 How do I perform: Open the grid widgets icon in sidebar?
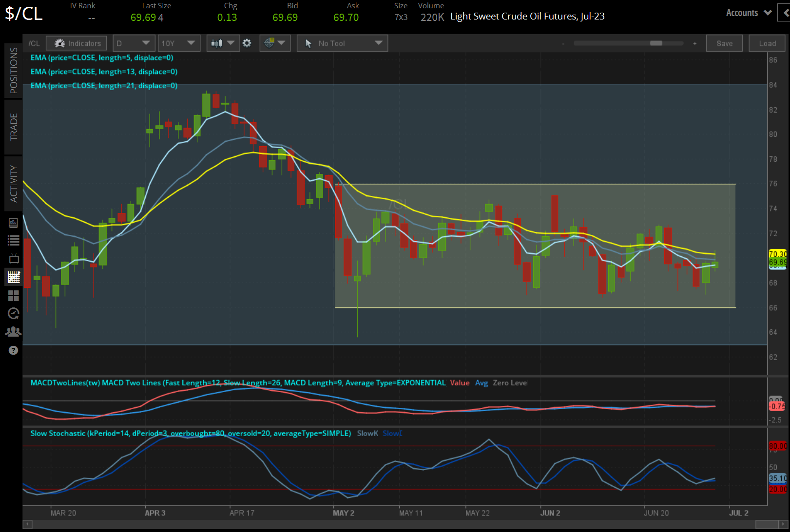13,296
